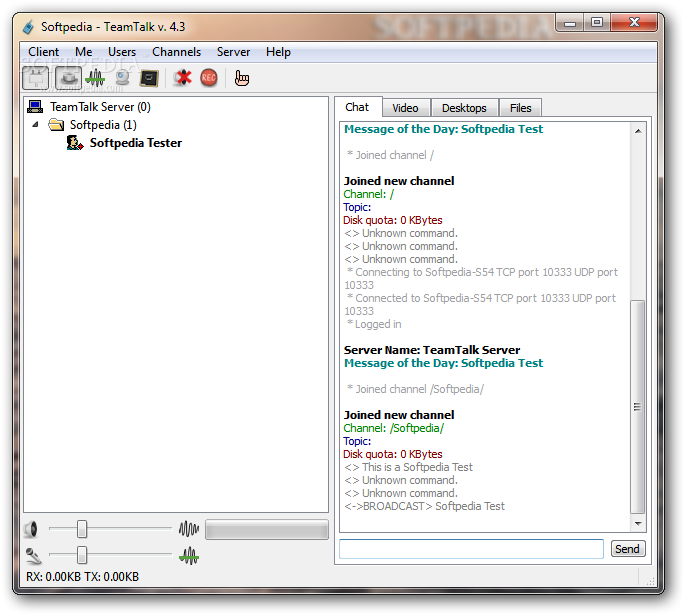Collapse the Softpedia channel tree node

click(36, 125)
